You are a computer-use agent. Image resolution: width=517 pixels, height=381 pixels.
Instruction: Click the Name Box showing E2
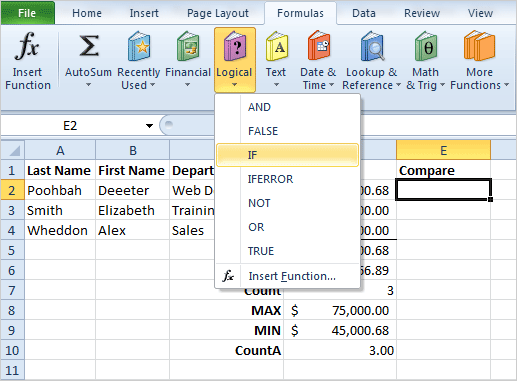(77, 126)
